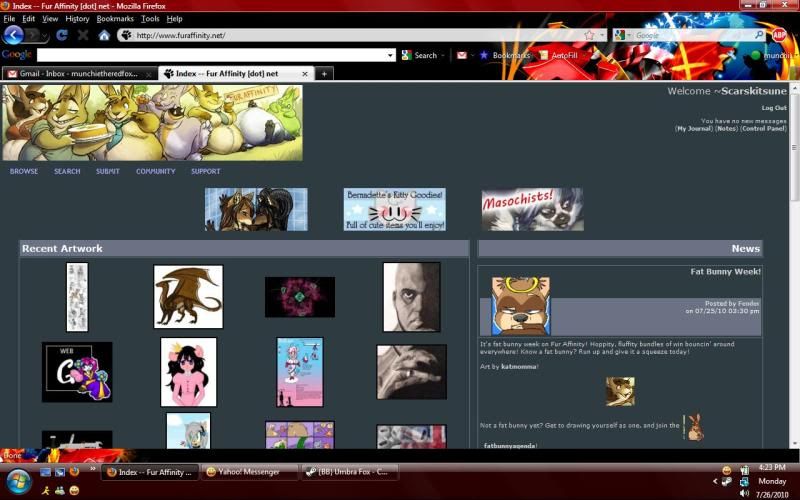Open the Bookmarks menu
This screenshot has height=500, width=800.
point(114,19)
